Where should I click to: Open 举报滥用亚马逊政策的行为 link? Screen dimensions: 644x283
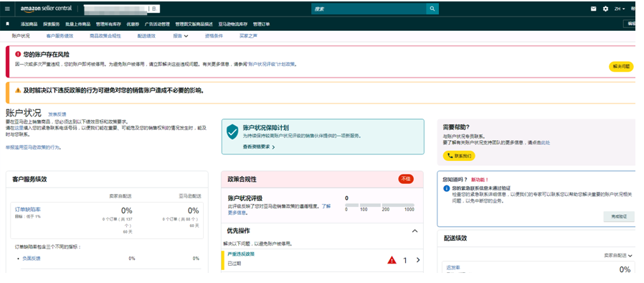(33, 147)
